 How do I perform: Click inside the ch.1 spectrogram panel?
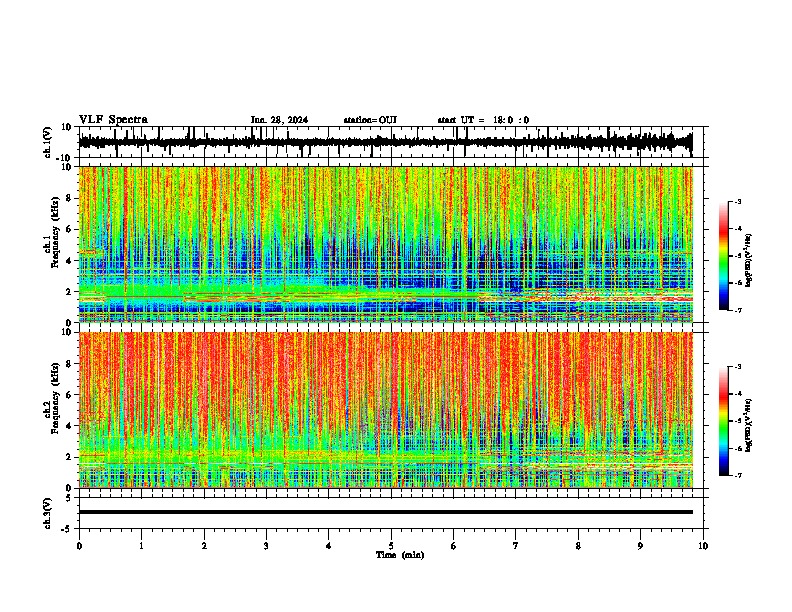point(385,244)
